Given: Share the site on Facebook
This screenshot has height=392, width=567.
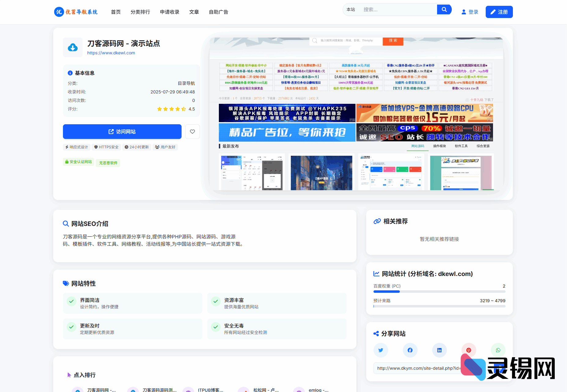Looking at the screenshot, I should [410, 350].
